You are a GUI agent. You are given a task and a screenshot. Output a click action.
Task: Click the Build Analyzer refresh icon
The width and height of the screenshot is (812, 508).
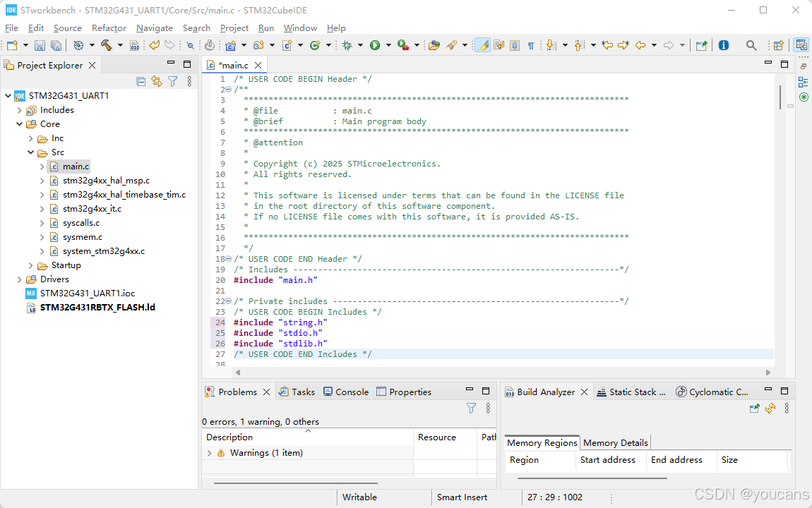(770, 408)
